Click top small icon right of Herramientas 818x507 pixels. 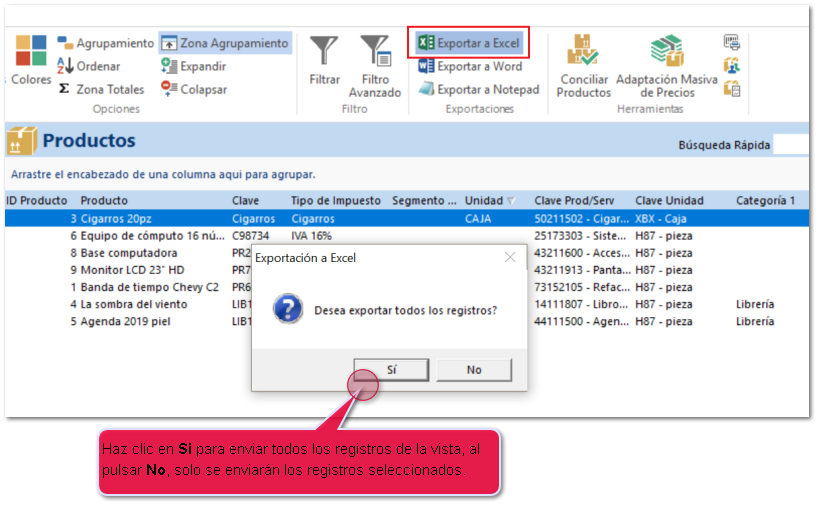(x=731, y=42)
